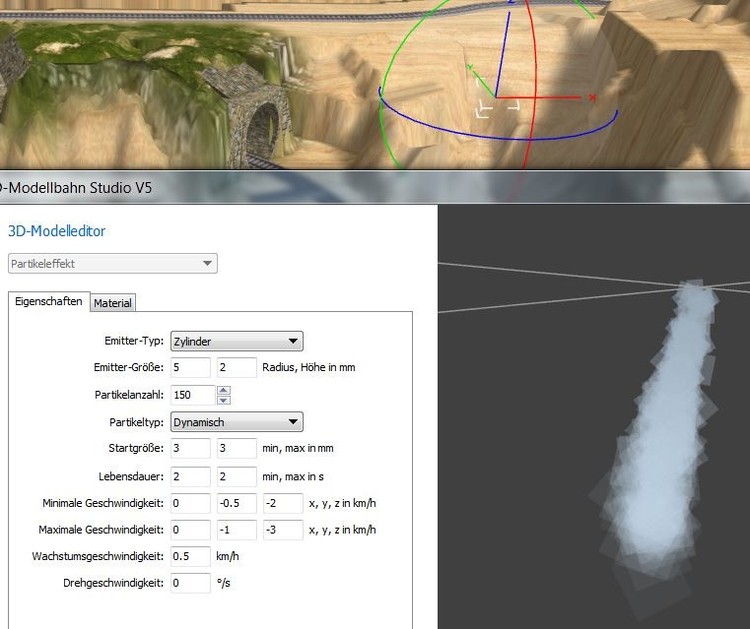Select the Drehgeschwindigkeit input field
This screenshot has height=629, width=750.
coord(190,583)
